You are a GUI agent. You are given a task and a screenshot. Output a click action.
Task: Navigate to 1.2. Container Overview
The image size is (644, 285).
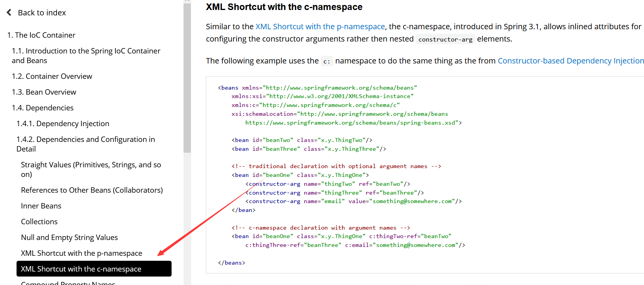point(52,76)
